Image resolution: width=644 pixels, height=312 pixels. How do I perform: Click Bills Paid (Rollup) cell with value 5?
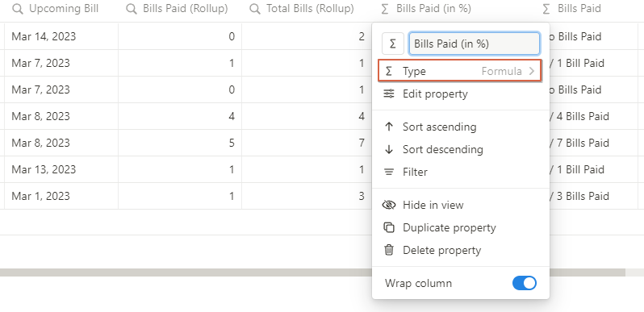tap(180, 143)
